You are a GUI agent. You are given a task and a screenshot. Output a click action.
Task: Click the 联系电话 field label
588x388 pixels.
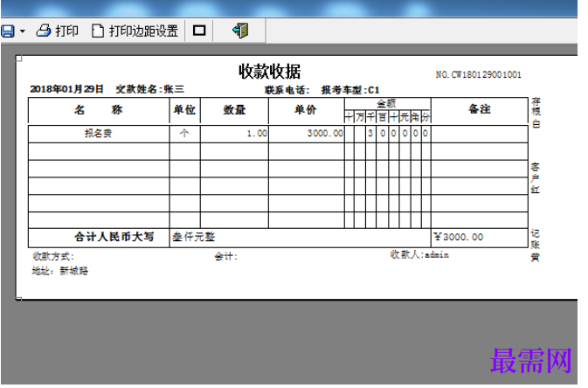click(x=287, y=90)
